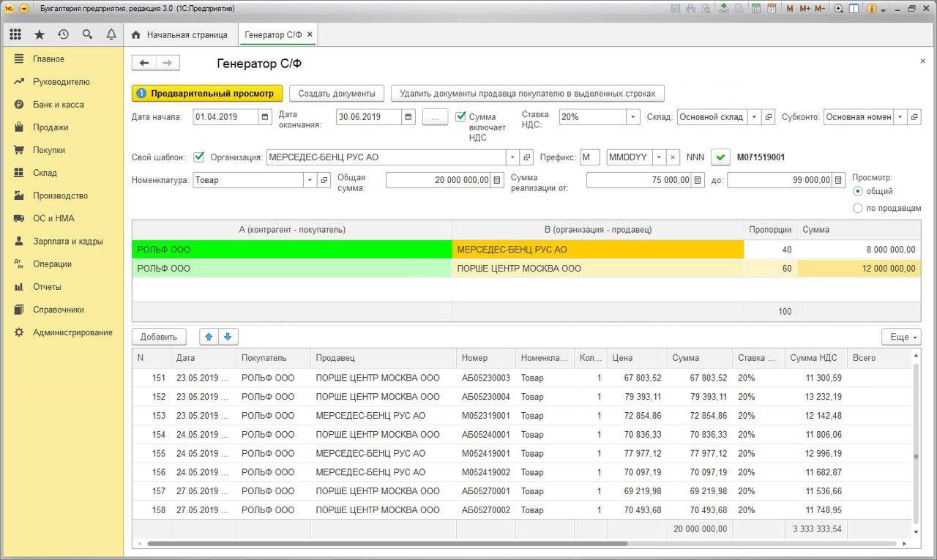Screen dimensions: 937x560
Task: Click the 1C application logo icon
Action: tap(9, 9)
